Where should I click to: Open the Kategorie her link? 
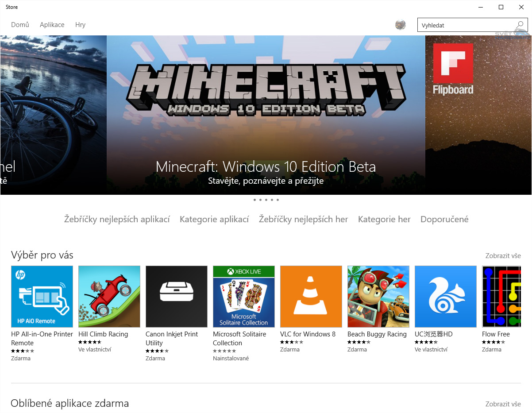click(384, 219)
